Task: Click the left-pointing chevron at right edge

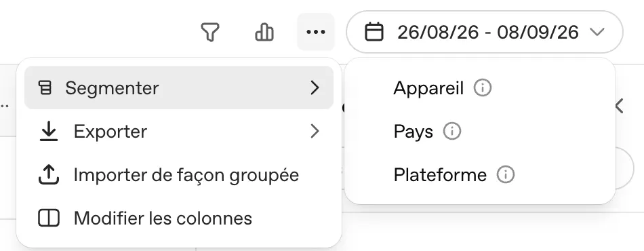Action: (x=619, y=106)
